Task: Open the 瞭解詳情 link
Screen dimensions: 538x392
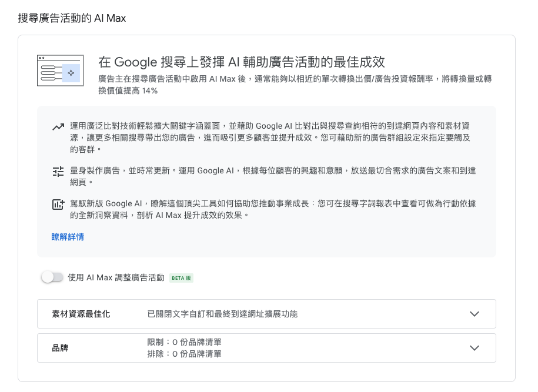Action: (x=68, y=237)
